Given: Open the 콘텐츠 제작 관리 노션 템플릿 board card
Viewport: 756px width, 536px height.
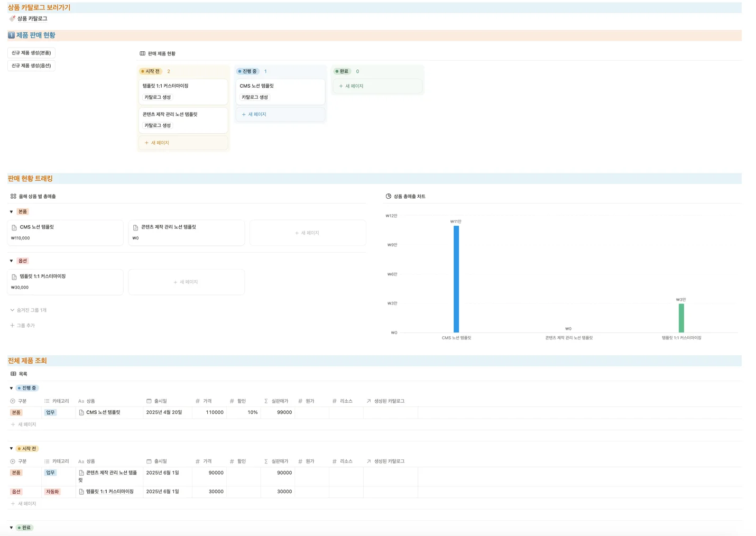Looking at the screenshot, I should (x=183, y=120).
